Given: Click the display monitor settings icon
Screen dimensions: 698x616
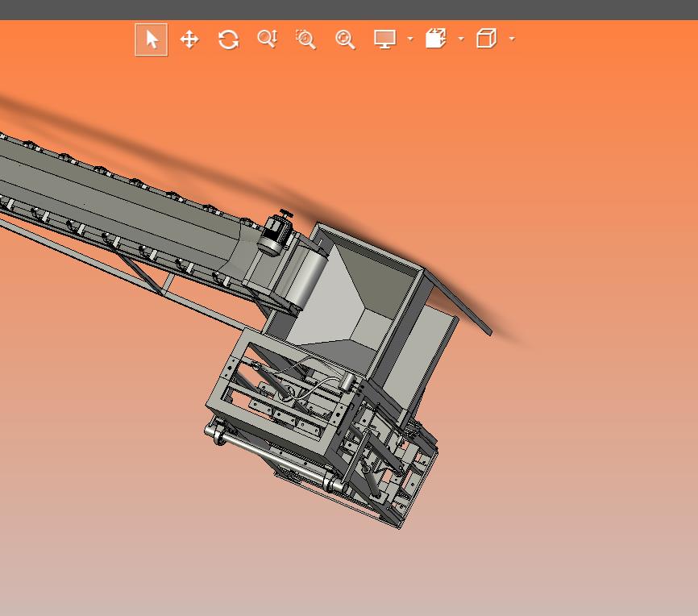Looking at the screenshot, I should [x=385, y=40].
